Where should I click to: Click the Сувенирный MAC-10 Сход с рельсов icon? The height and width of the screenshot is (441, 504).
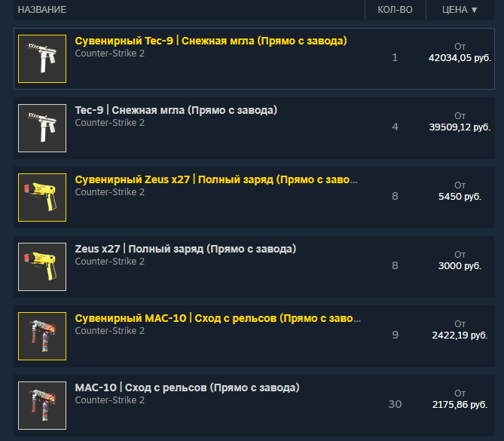pos(42,336)
